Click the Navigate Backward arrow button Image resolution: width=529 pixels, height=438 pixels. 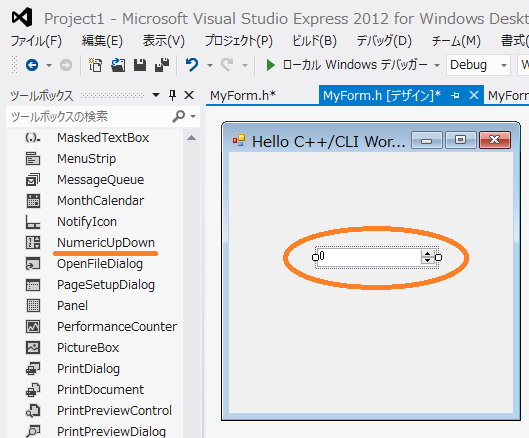coord(32,65)
